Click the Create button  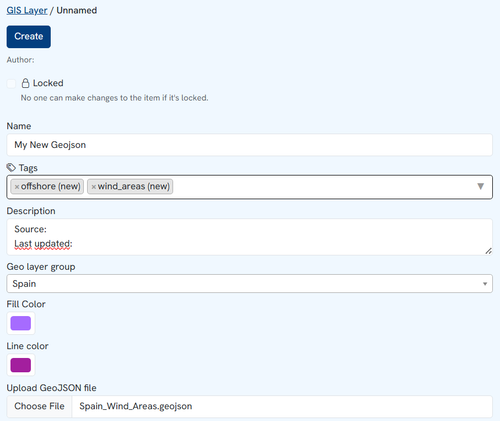coord(29,37)
